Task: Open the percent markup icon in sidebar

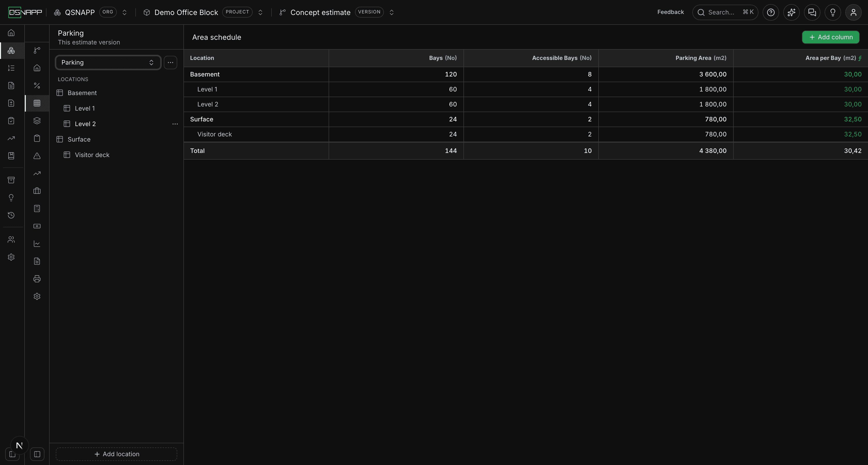Action: coord(37,86)
